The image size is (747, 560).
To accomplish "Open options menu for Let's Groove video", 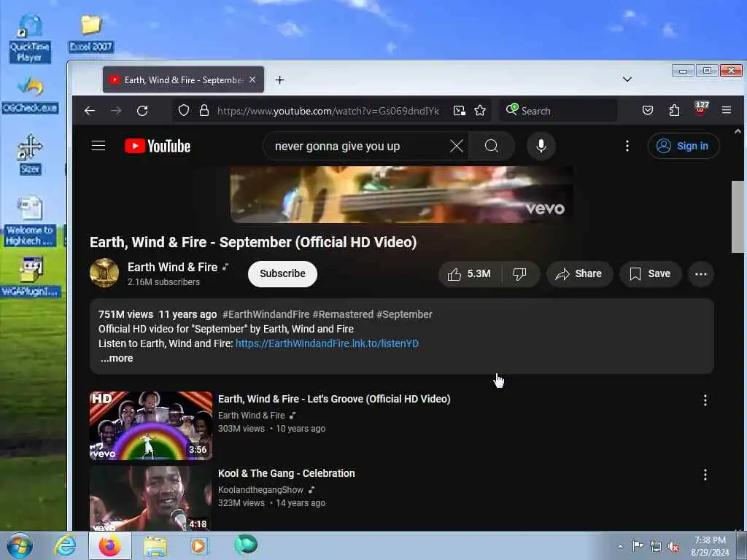I will 705,400.
